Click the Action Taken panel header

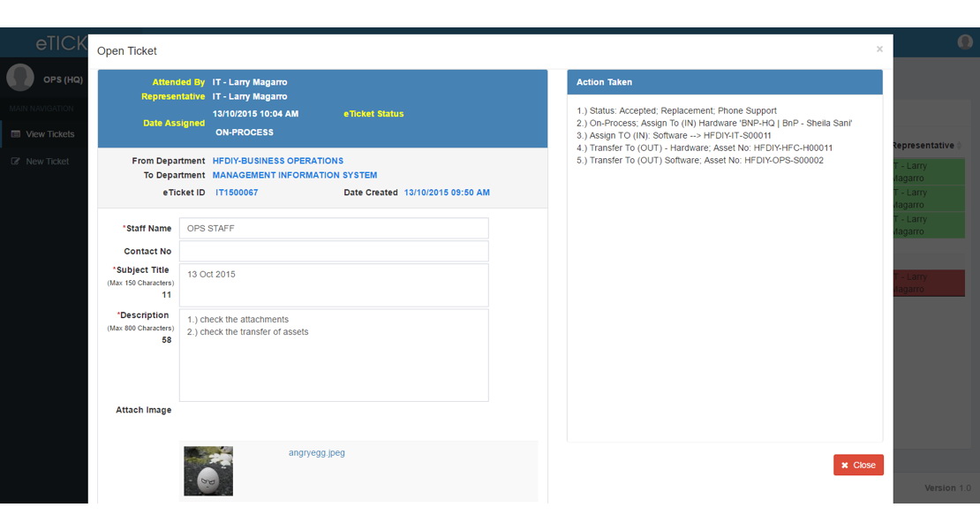pos(724,82)
